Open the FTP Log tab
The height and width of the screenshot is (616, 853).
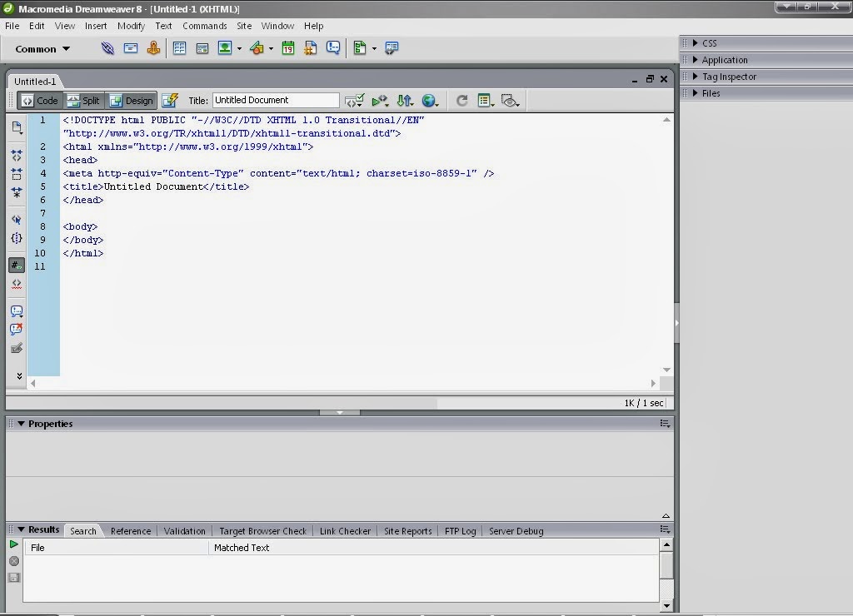[460, 531]
